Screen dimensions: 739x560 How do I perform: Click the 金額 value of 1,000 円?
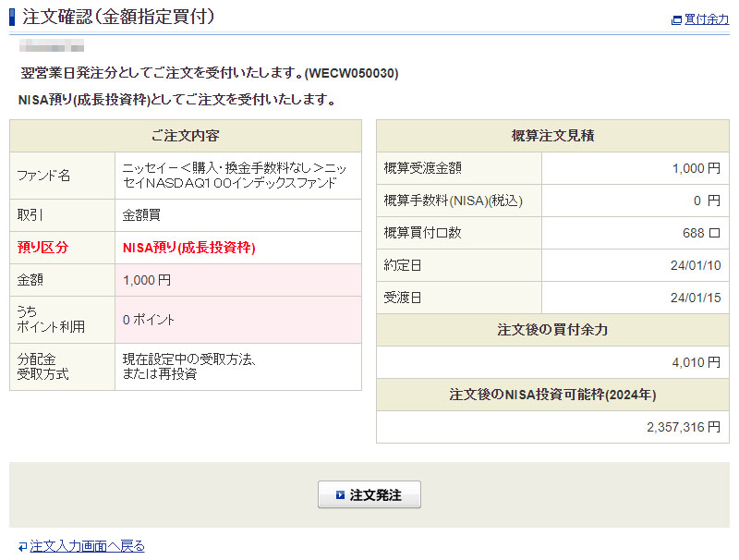pyautogui.click(x=147, y=280)
